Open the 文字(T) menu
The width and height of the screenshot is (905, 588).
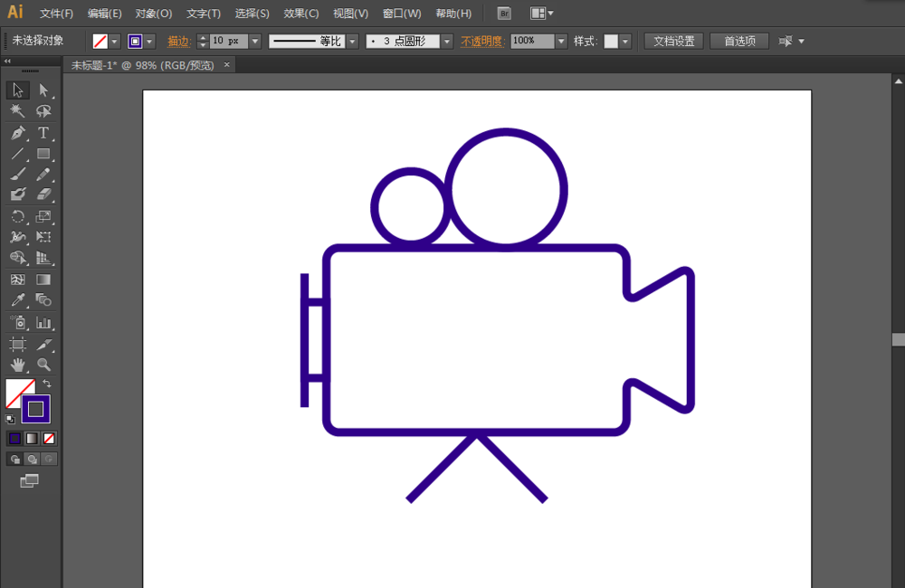pyautogui.click(x=203, y=14)
